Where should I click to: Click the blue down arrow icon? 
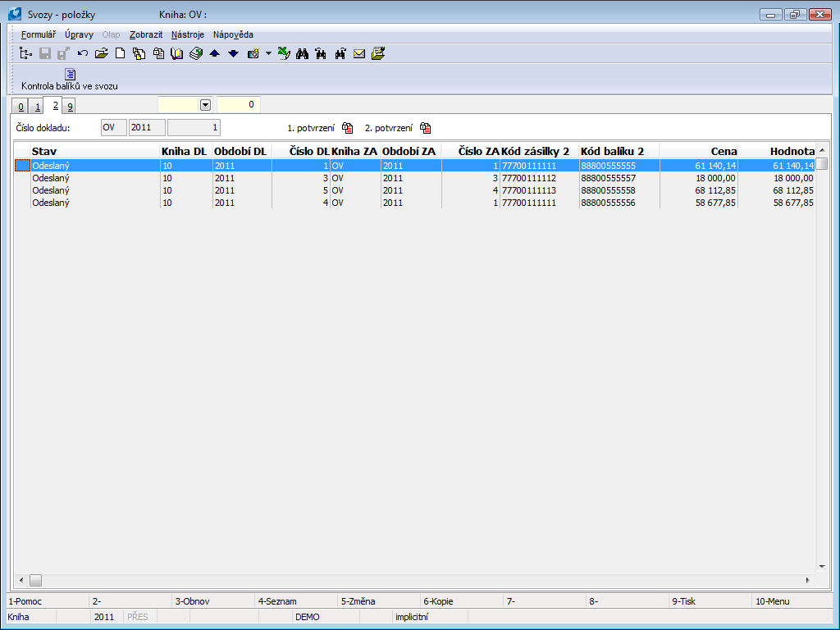233,54
